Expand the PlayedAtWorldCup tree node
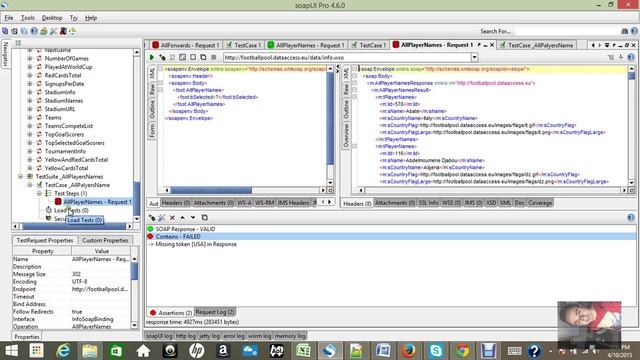This screenshot has height=360, width=640. click(x=29, y=67)
